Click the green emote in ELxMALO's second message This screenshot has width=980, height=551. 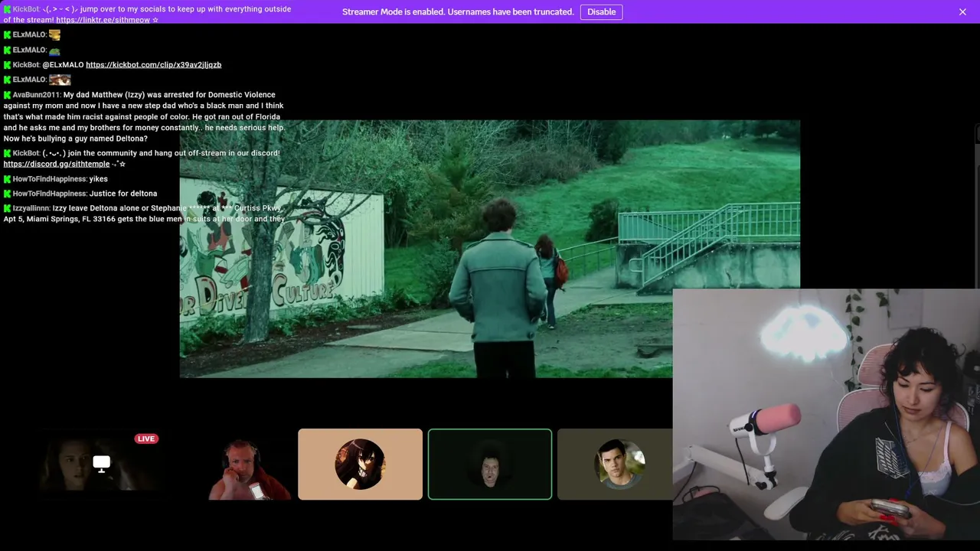(x=54, y=51)
